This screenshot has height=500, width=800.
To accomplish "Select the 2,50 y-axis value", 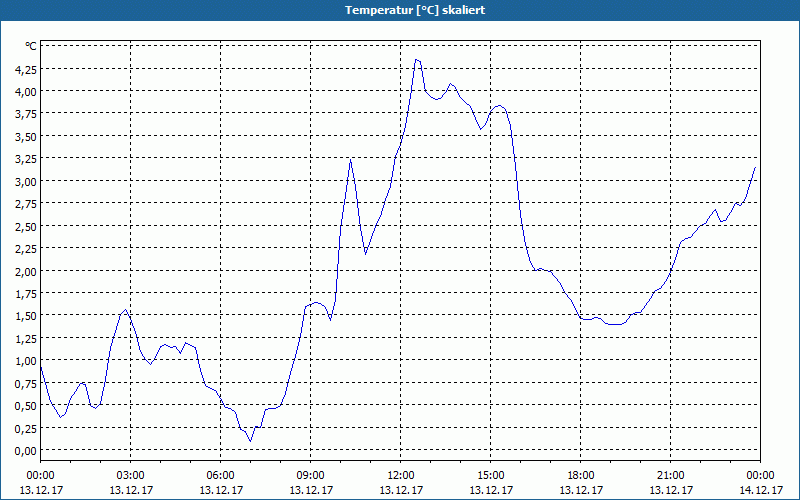I will click(x=27, y=226).
